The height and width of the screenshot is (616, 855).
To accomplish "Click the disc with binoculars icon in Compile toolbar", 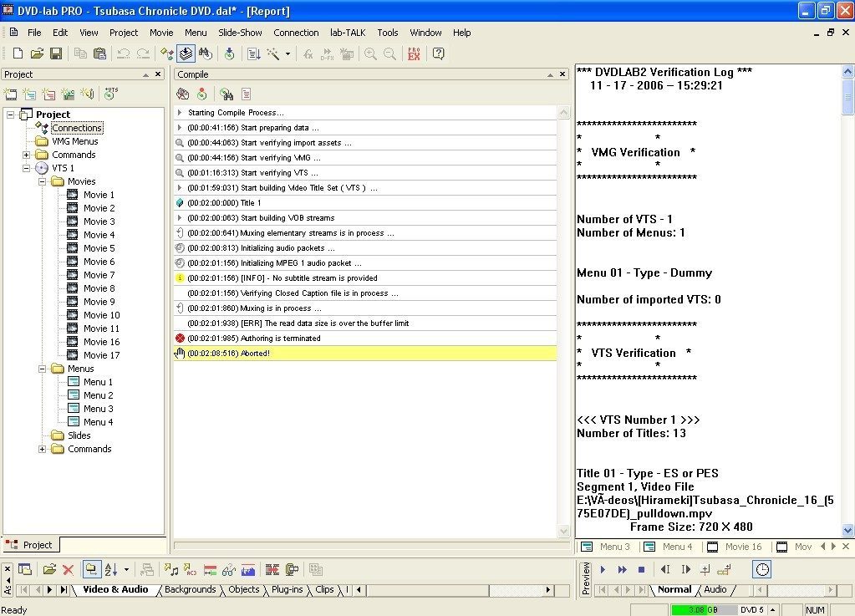I will pos(226,94).
